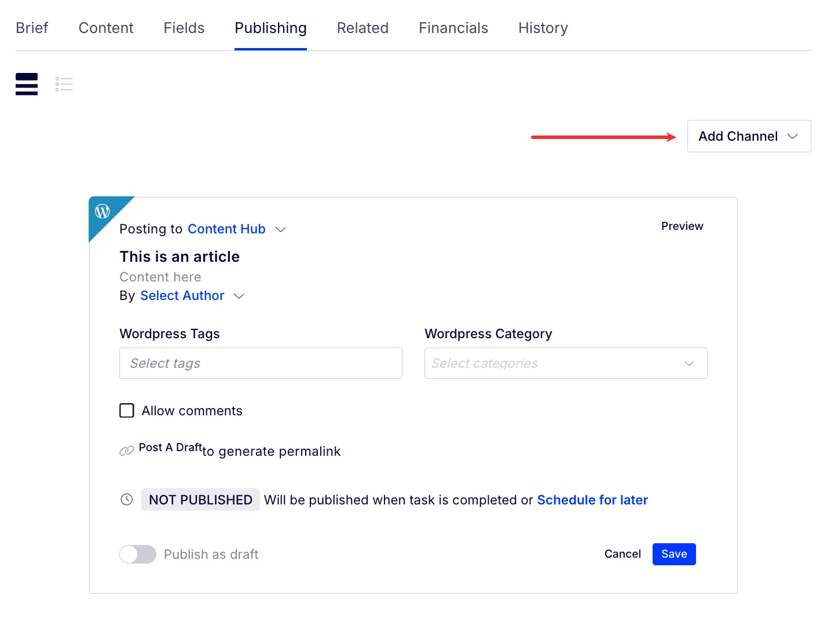
Task: Open the Financials tab
Action: point(453,28)
